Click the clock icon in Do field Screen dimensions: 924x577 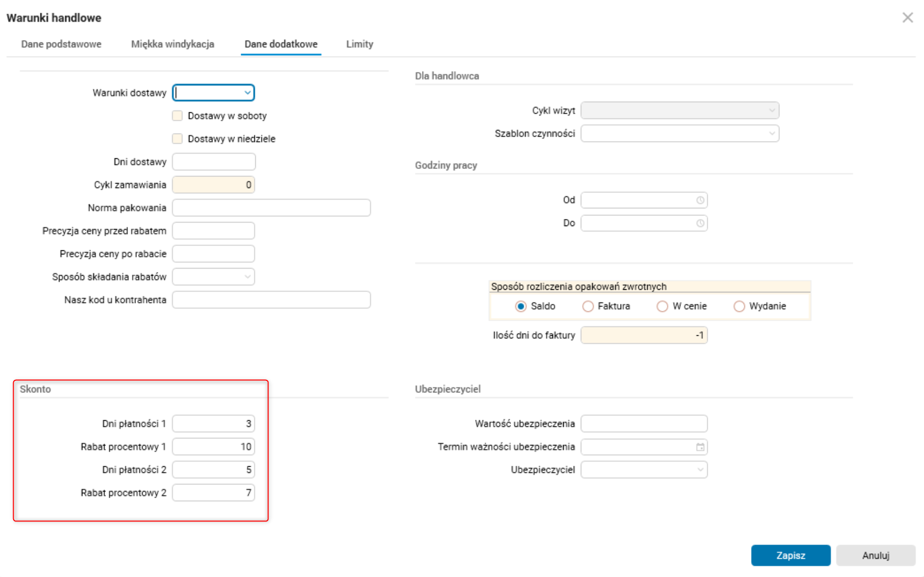[x=700, y=223]
